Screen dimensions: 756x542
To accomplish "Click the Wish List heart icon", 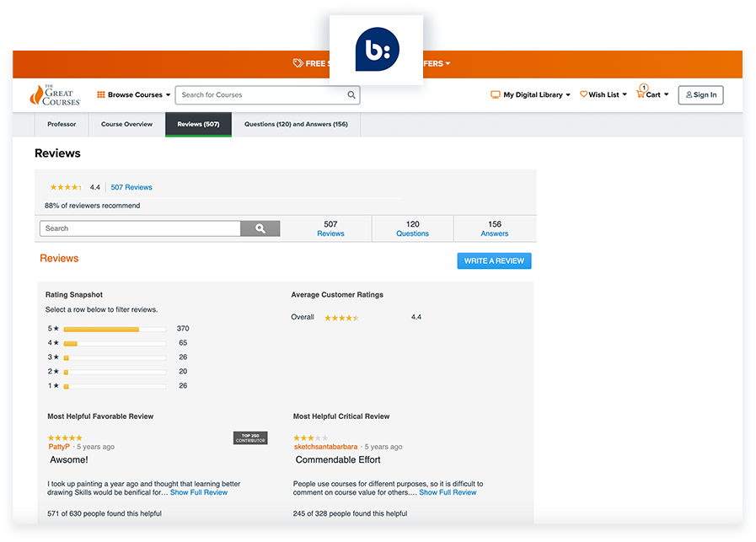I will [583, 95].
